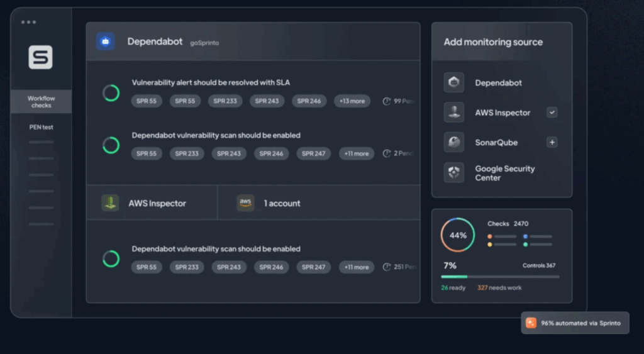Select the SonarQube icon in monitoring sources
This screenshot has width=644, height=354.
tap(453, 142)
